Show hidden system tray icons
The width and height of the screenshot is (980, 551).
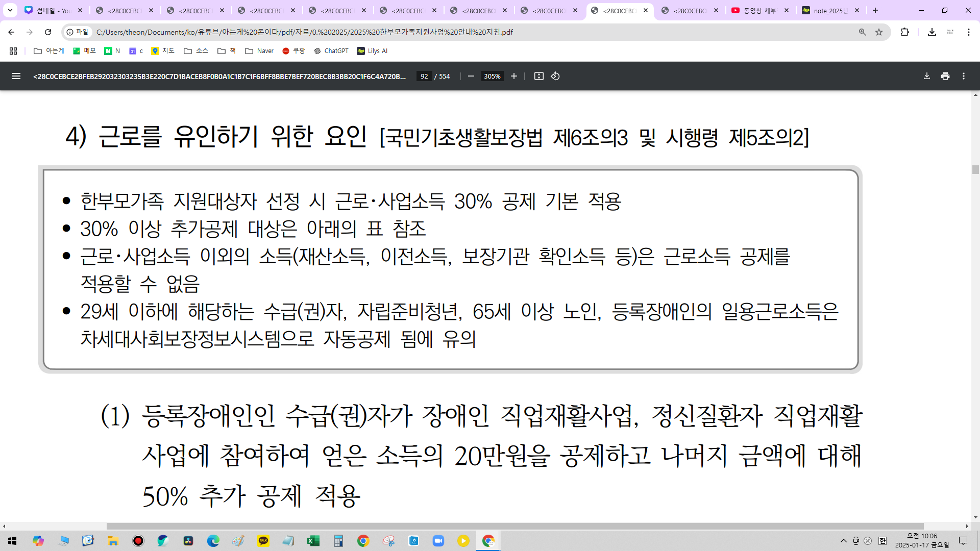pyautogui.click(x=843, y=541)
